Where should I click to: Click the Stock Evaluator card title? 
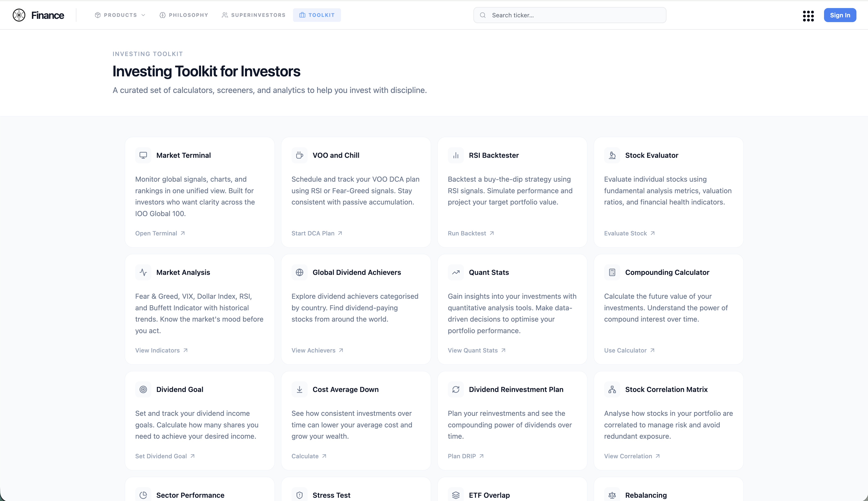click(652, 155)
